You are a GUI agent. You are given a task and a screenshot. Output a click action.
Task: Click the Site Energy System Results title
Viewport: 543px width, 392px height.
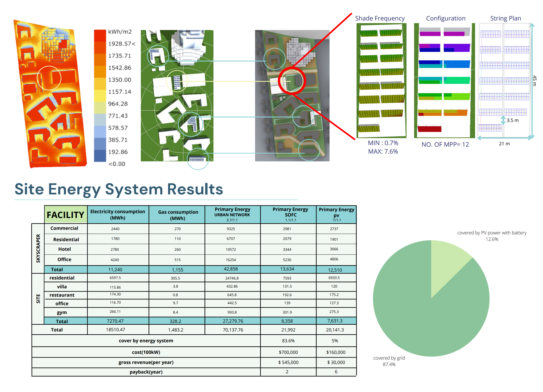point(119,189)
